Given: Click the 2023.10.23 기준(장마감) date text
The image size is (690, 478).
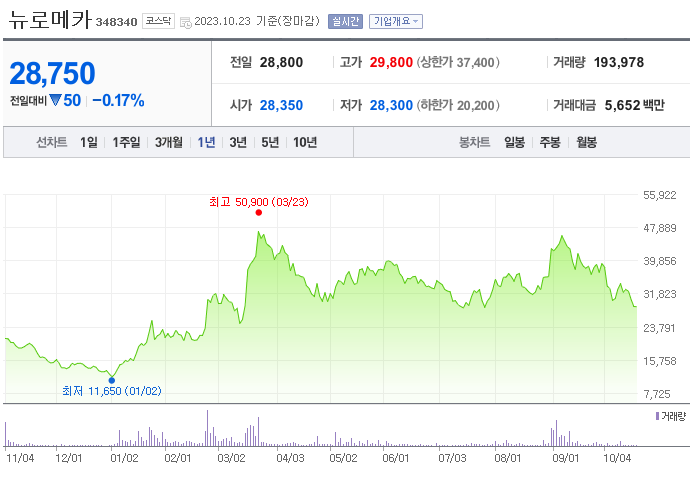Looking at the screenshot, I should coord(257,21).
